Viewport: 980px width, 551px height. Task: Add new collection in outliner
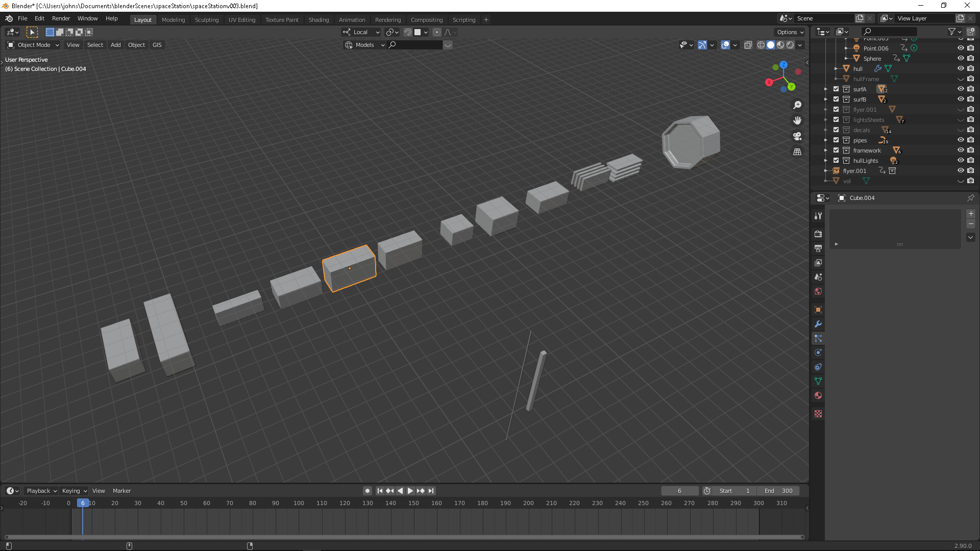point(970,32)
